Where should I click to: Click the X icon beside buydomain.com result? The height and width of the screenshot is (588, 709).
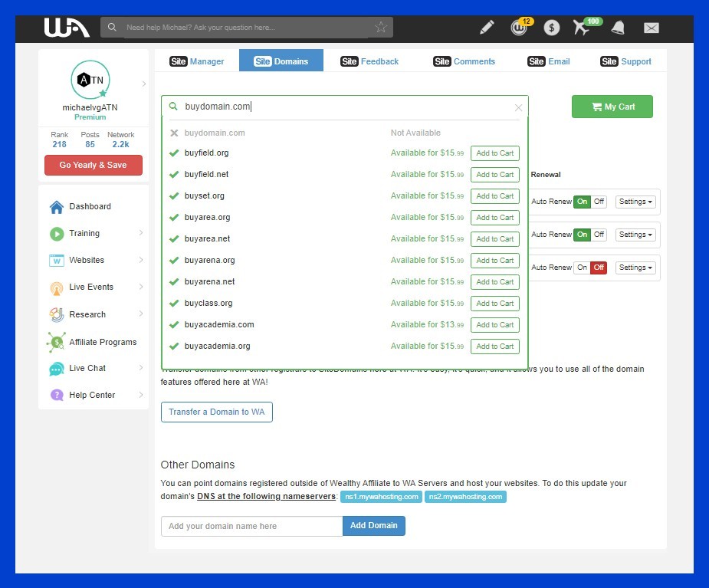pyautogui.click(x=174, y=133)
